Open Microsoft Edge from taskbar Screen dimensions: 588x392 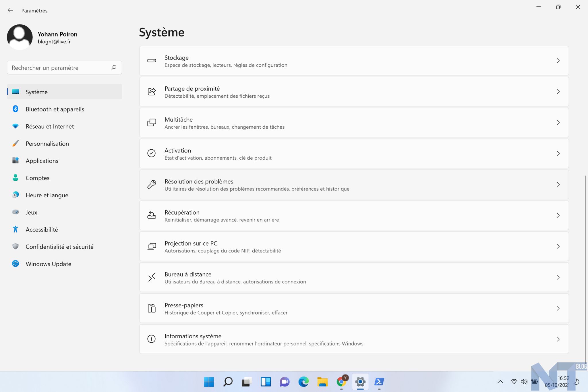pos(303,382)
